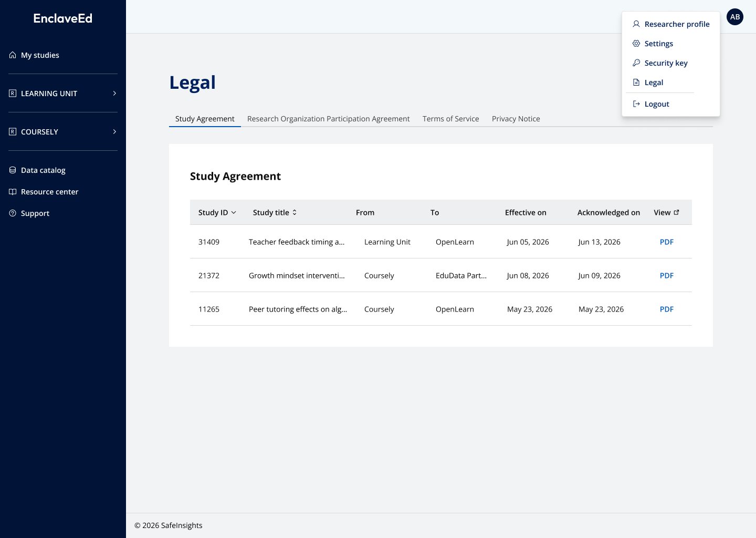Image resolution: width=756 pixels, height=538 pixels.
Task: Open the Terms of Service tab
Action: pos(451,119)
